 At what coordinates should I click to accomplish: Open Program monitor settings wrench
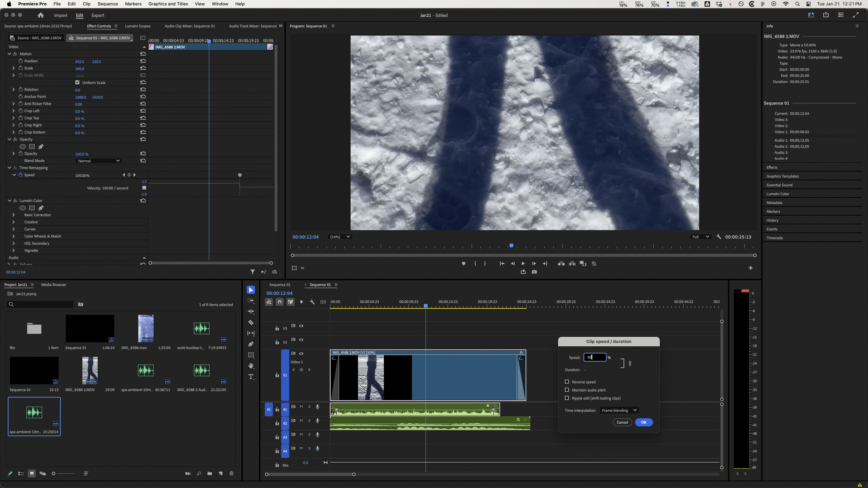pos(719,237)
